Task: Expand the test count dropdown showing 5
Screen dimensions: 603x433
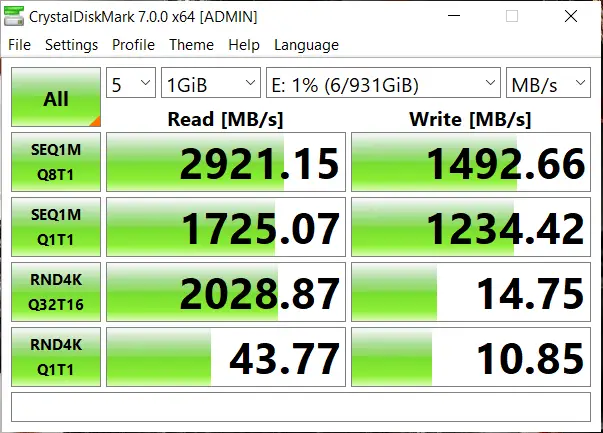Action: (131, 83)
